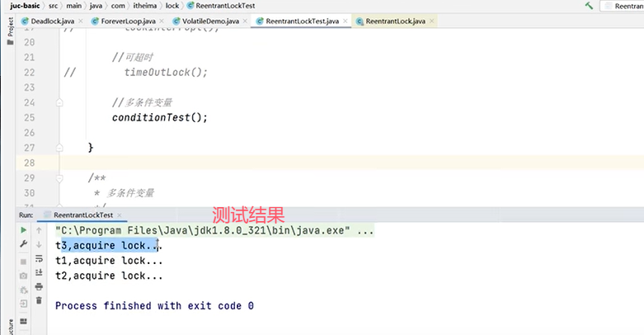Click the print console output icon
Screen dimensions: 644x335
point(39,286)
